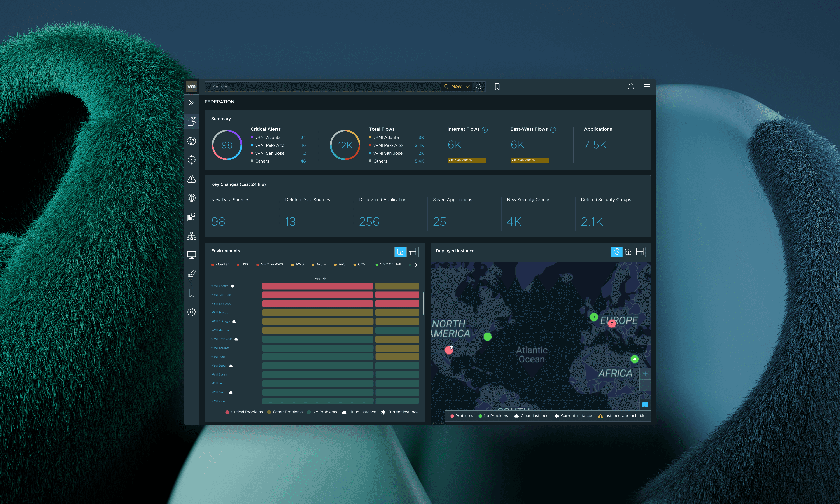The image size is (840, 504).
Task: Select the NSX environment filter
Action: tap(242, 264)
